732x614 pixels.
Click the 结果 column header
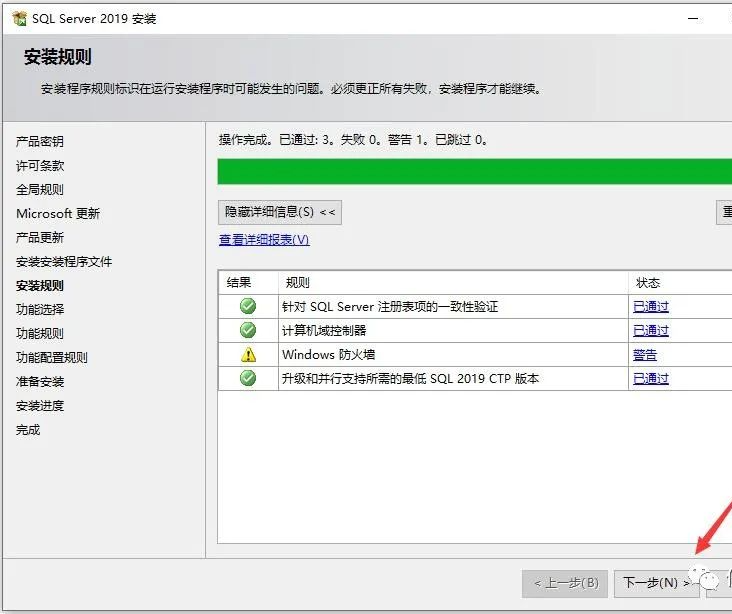[x=248, y=282]
